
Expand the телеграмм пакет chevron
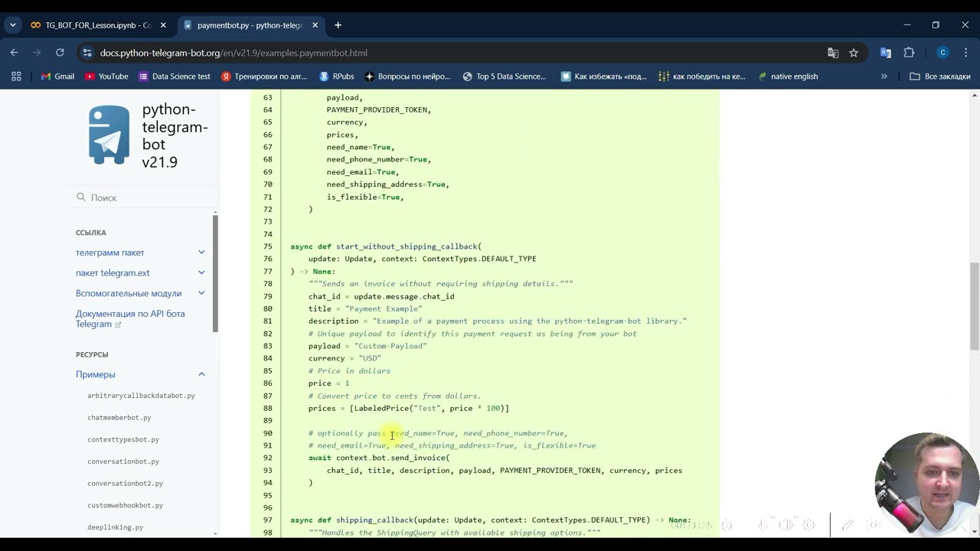coord(201,252)
